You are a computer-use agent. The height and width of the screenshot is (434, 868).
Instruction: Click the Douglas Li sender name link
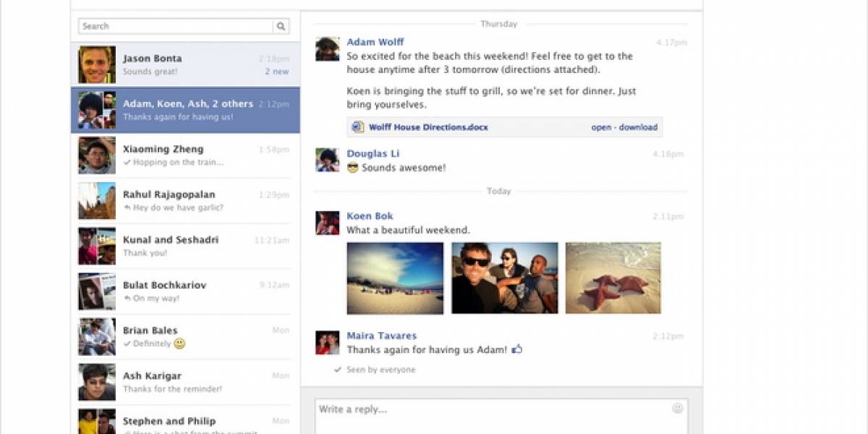373,153
